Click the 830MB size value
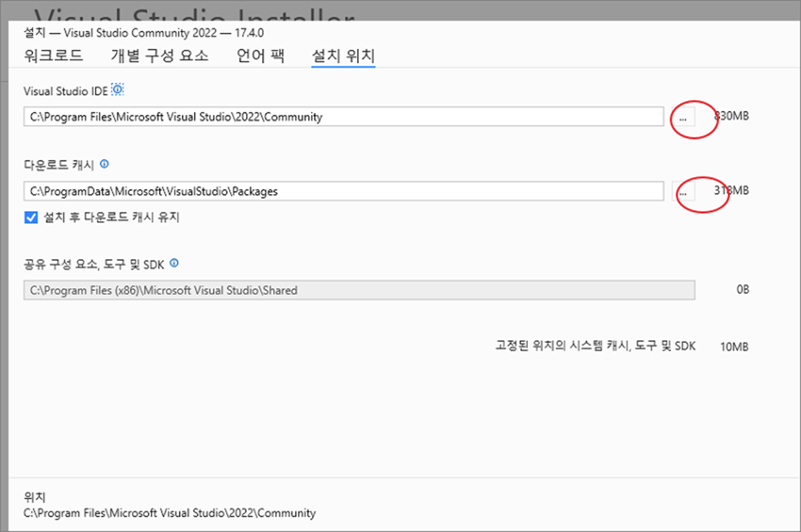 [731, 117]
